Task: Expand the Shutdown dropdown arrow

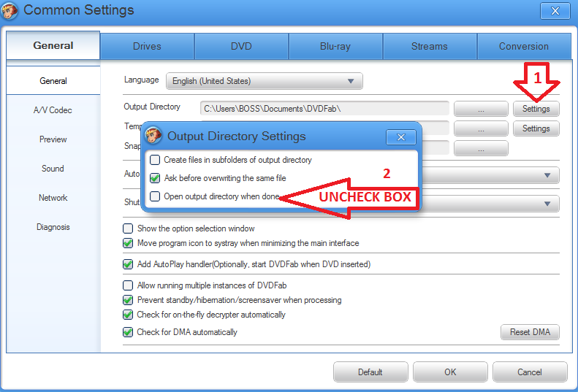Action: pyautogui.click(x=547, y=204)
